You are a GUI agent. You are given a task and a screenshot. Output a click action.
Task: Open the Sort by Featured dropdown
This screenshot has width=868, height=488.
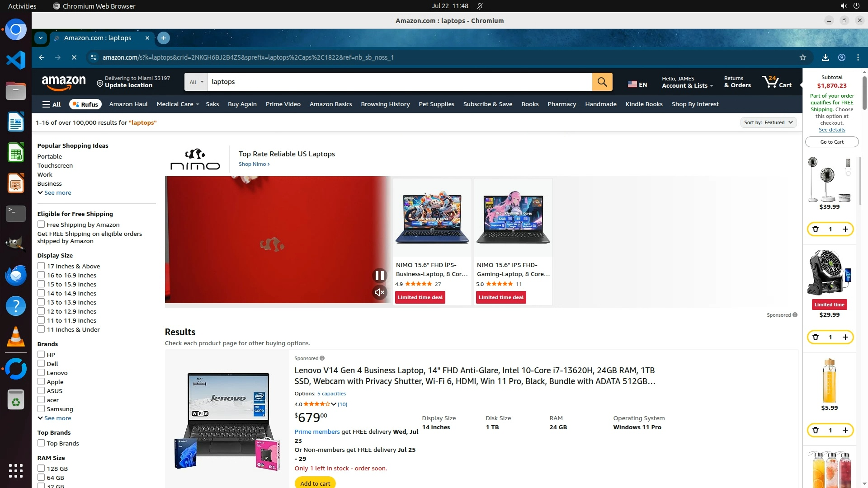pyautogui.click(x=768, y=122)
